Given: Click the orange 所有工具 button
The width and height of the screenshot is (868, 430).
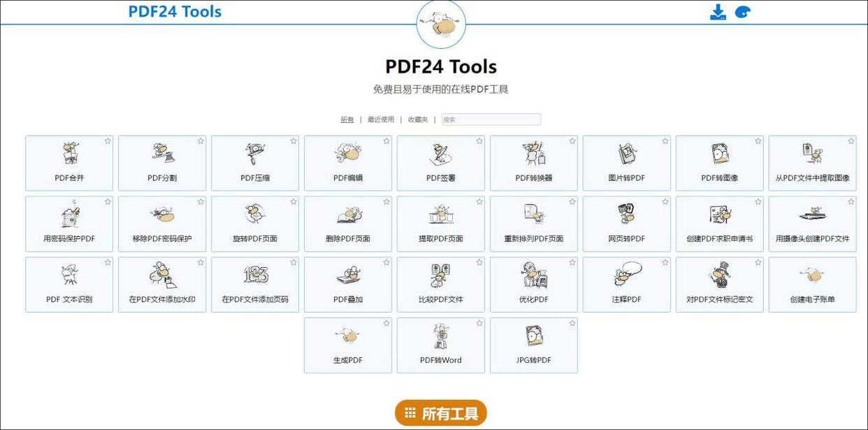Looking at the screenshot, I should coord(441,413).
